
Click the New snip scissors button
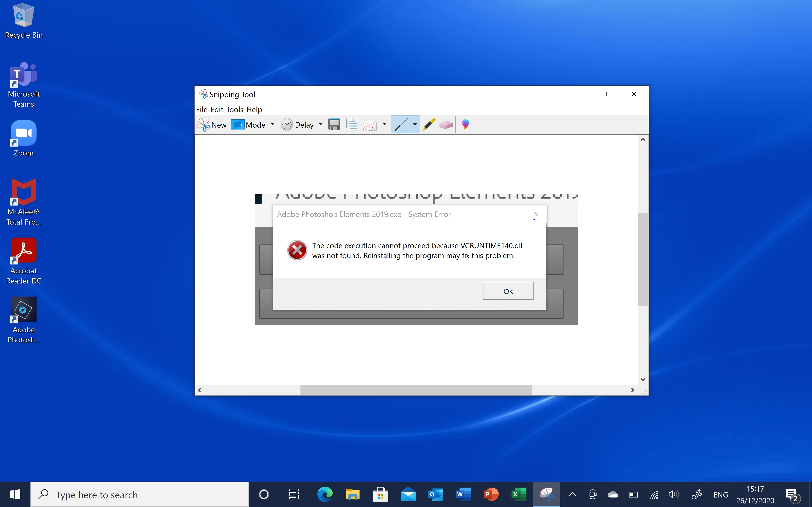coord(212,125)
